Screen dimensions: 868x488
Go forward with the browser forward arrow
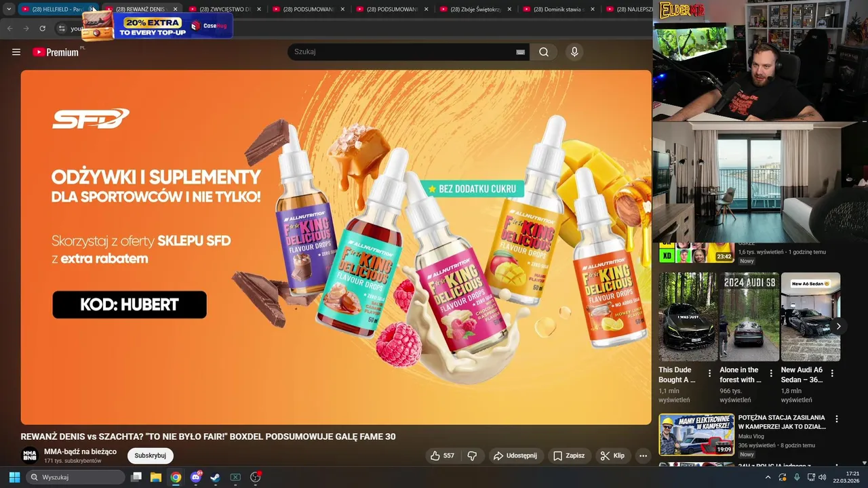pos(26,28)
